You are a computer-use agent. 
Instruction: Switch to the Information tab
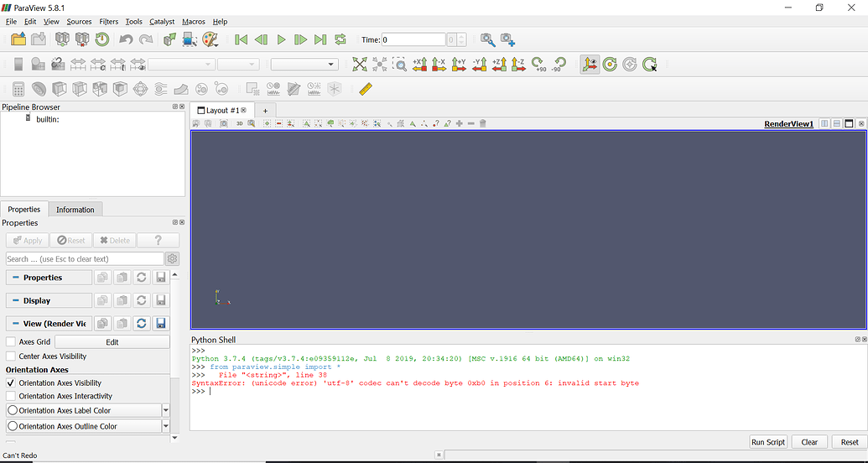point(75,210)
